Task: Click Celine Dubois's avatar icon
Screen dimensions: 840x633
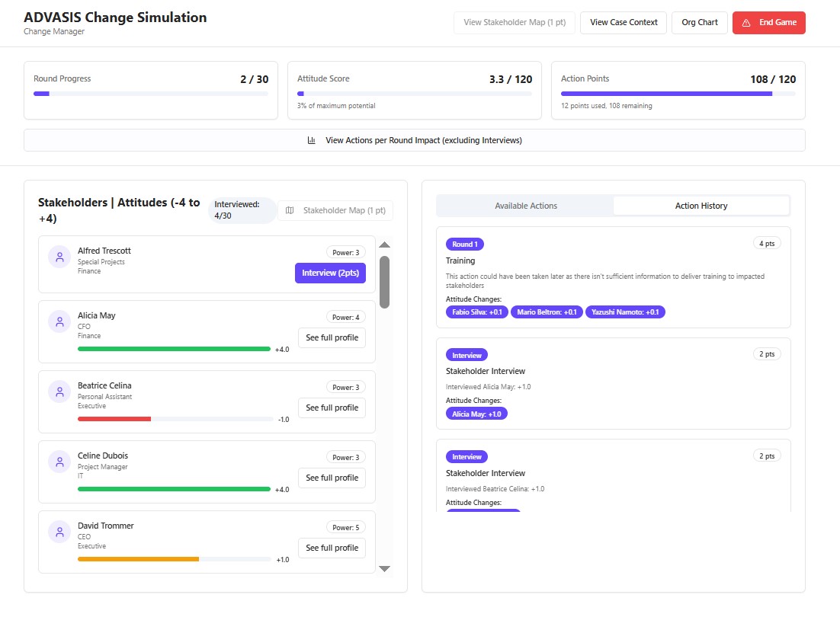Action: (x=59, y=462)
